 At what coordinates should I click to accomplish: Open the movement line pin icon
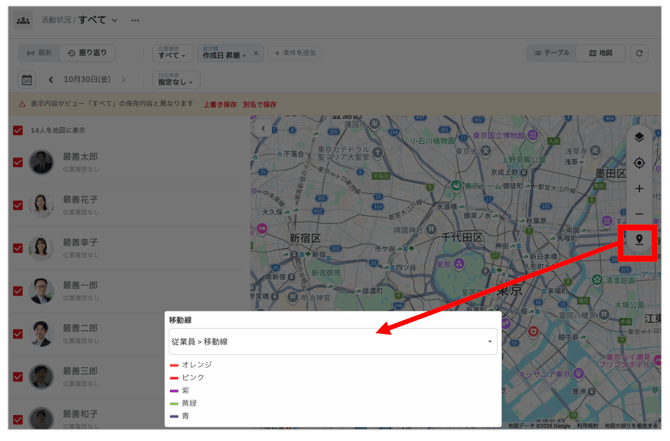click(639, 240)
